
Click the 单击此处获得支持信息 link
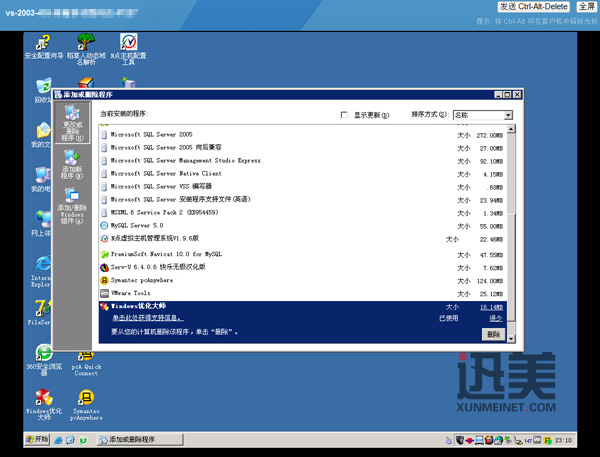[x=148, y=318]
